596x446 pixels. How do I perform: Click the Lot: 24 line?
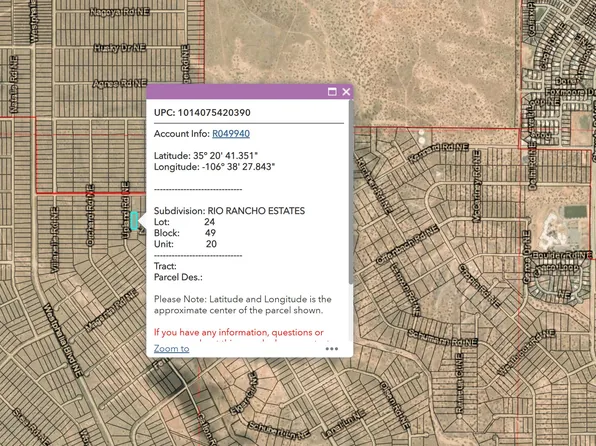184,222
